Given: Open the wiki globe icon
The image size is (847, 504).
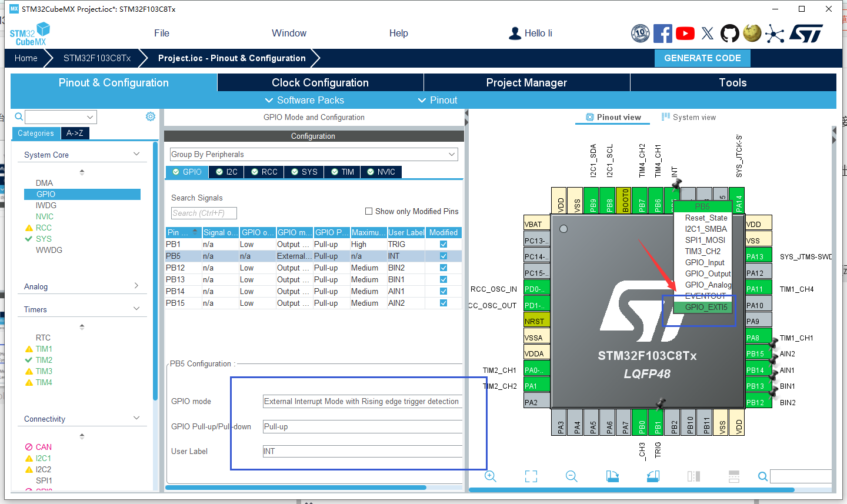Looking at the screenshot, I should (x=752, y=33).
